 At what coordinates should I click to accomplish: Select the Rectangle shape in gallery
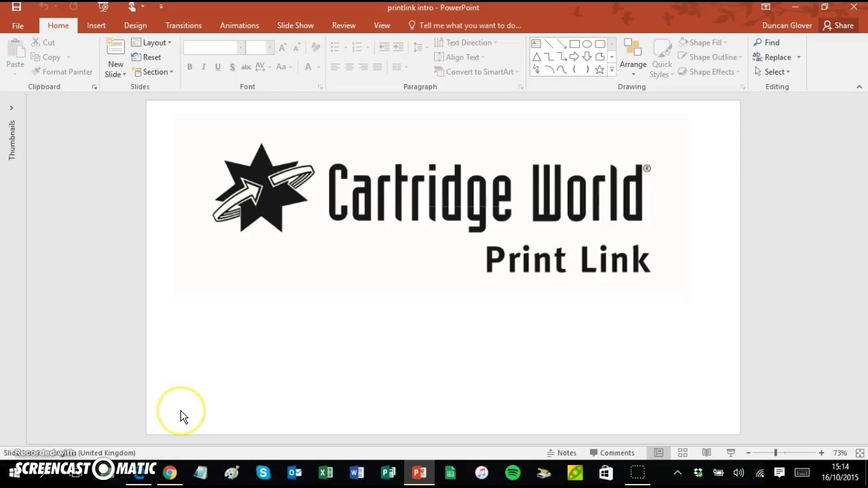[x=574, y=44]
